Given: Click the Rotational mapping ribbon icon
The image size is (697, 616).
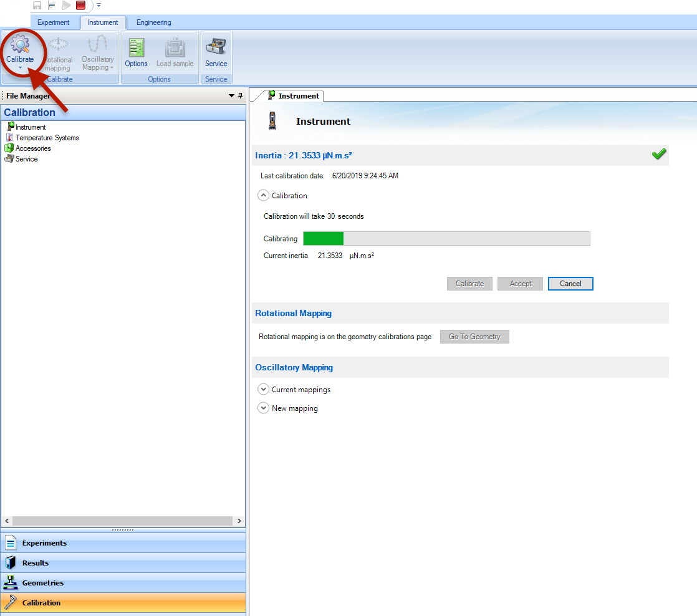Looking at the screenshot, I should (58, 44).
